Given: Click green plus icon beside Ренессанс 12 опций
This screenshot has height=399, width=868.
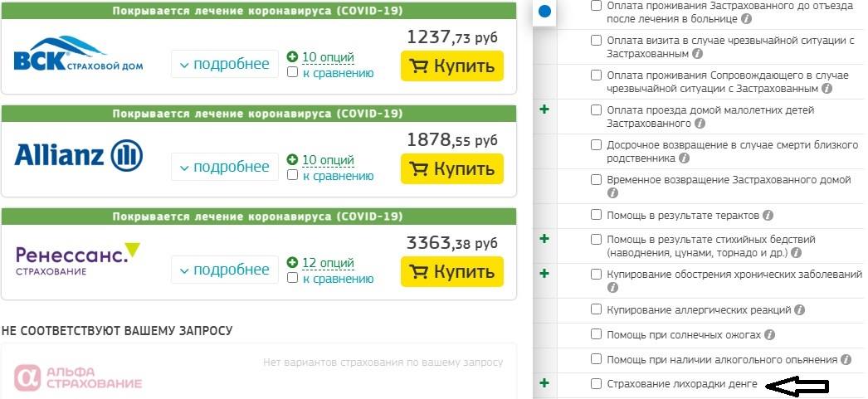Looking at the screenshot, I should 292,262.
